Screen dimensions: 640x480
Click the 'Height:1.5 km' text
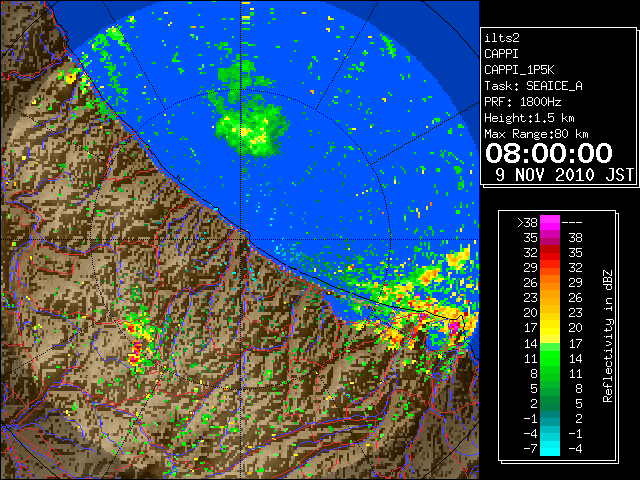(x=529, y=118)
